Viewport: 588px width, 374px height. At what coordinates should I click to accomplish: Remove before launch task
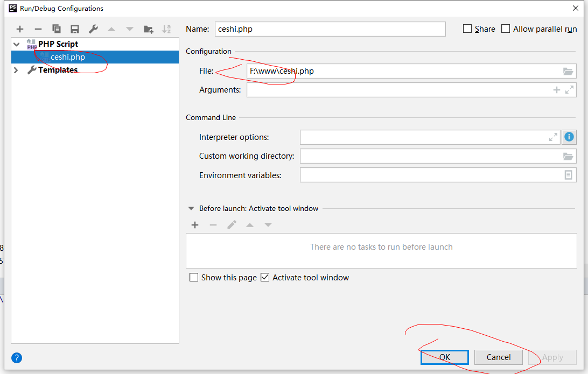coord(213,225)
